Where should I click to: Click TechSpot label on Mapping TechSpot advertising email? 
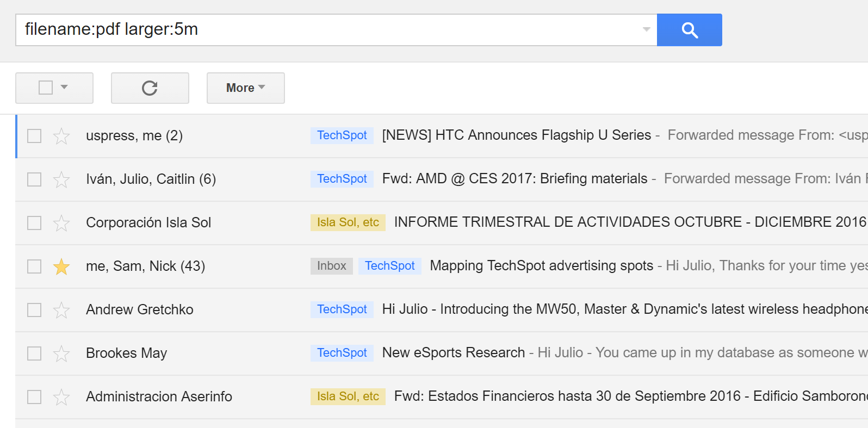pos(390,266)
